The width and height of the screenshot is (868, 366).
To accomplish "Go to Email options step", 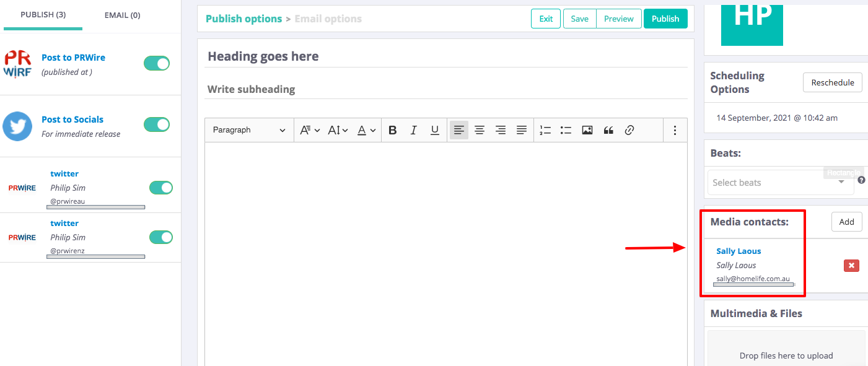I will [328, 19].
